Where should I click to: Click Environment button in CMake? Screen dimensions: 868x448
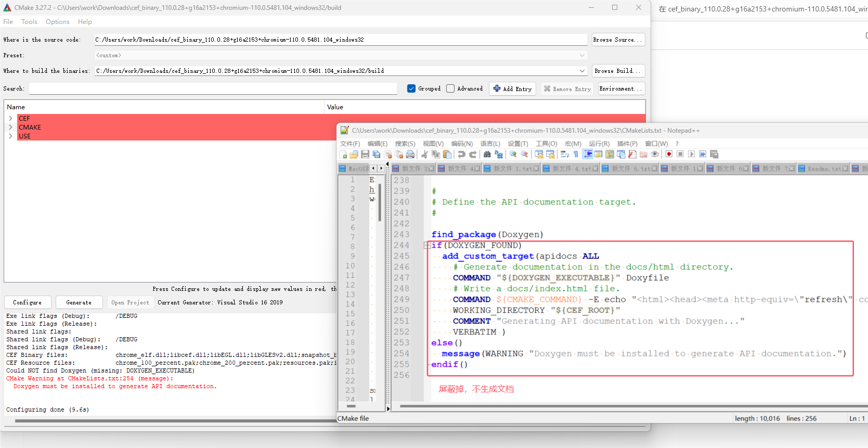click(621, 88)
